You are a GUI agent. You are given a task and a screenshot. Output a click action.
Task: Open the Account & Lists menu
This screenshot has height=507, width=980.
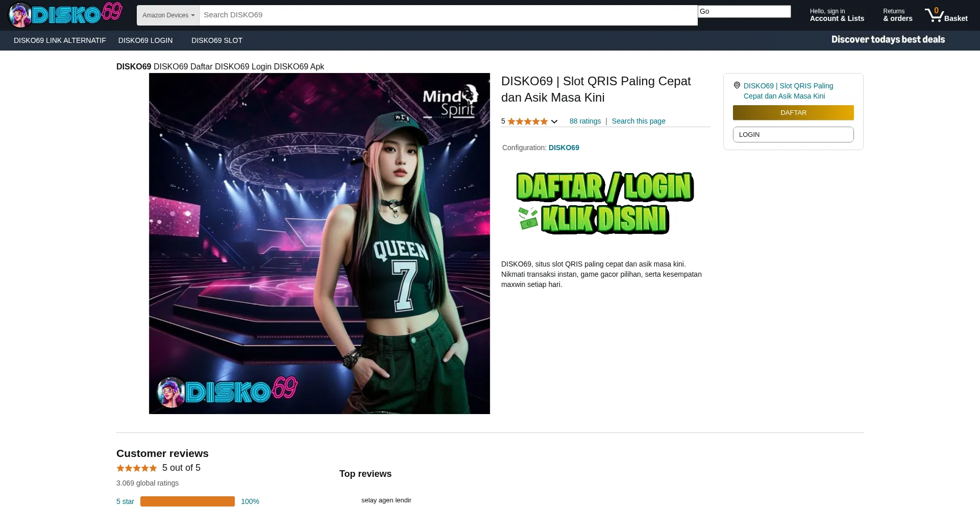coord(837,15)
